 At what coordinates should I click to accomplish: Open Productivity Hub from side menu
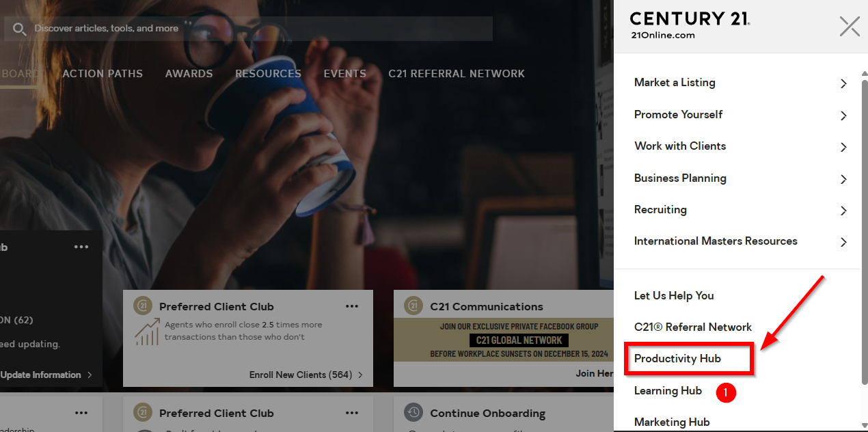coord(677,359)
